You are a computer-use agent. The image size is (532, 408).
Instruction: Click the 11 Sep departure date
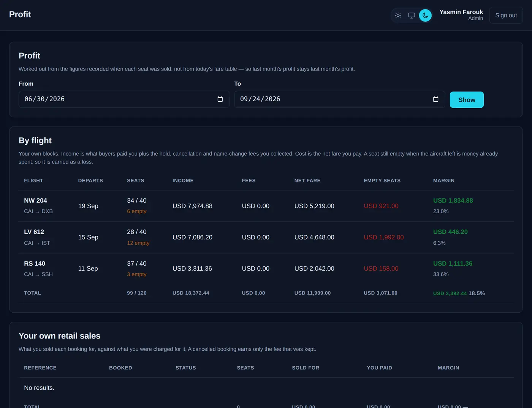tap(88, 269)
